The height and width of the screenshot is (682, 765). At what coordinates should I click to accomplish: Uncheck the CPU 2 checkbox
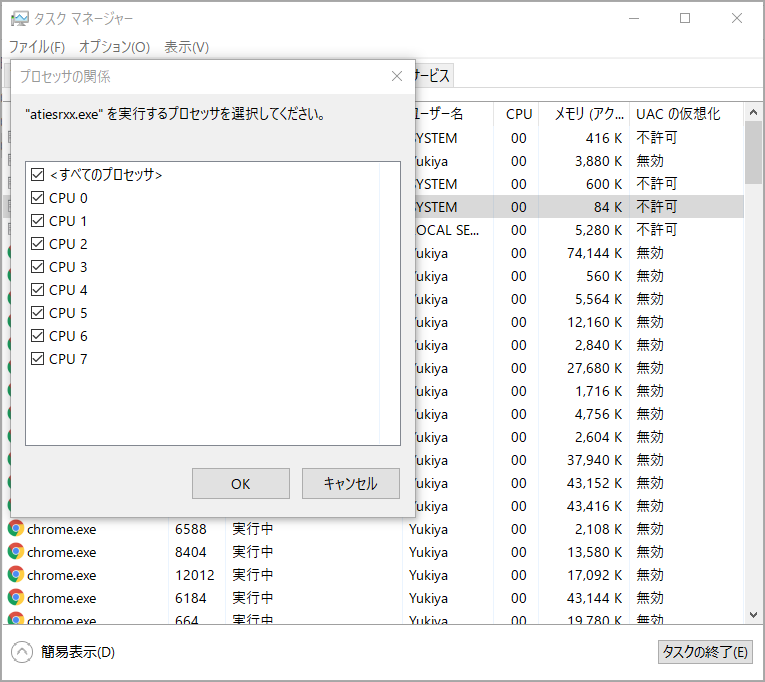(x=38, y=243)
